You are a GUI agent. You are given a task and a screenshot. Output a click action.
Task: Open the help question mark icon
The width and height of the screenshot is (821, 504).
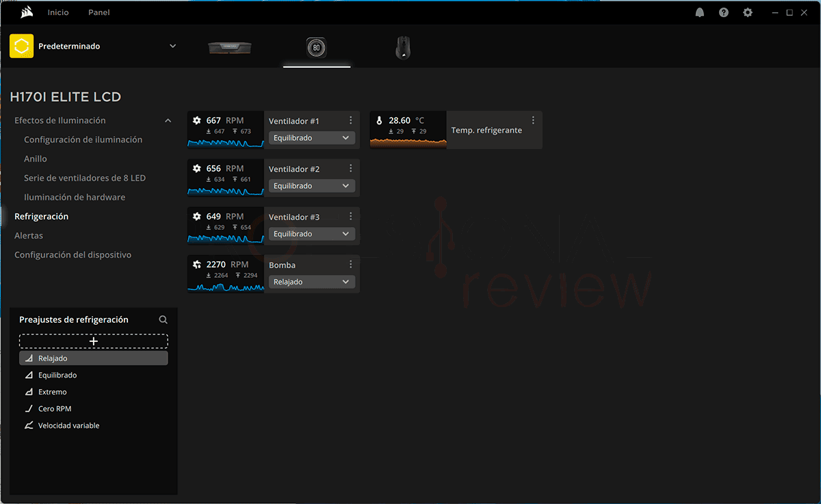coord(724,12)
